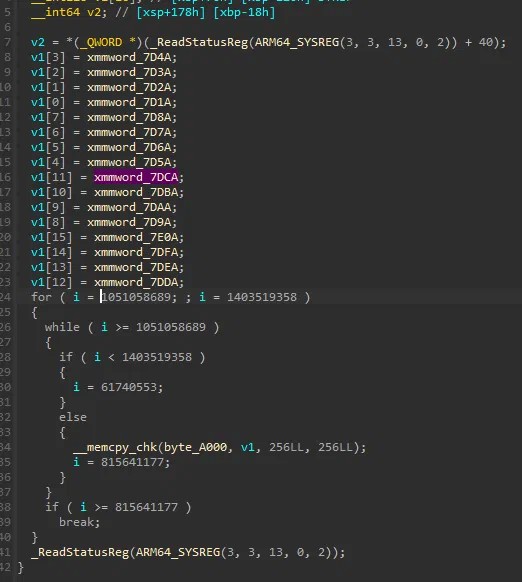Click the constant 61740553 assignment
The height and width of the screenshot is (582, 522).
tap(129, 387)
